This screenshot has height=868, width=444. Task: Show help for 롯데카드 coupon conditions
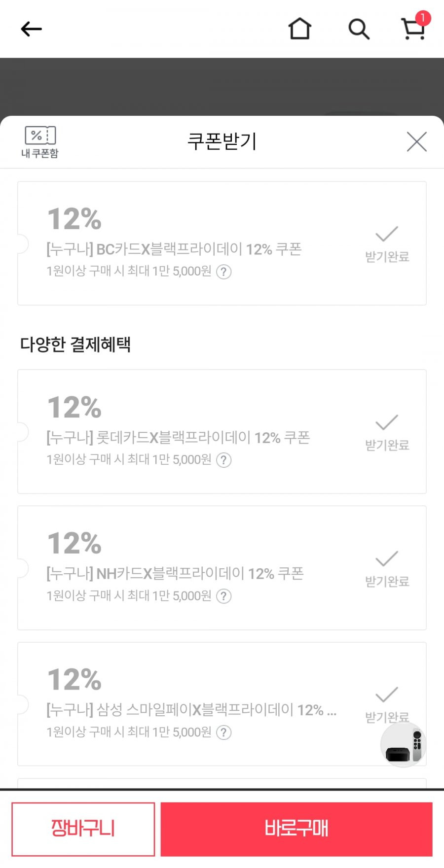(x=224, y=460)
